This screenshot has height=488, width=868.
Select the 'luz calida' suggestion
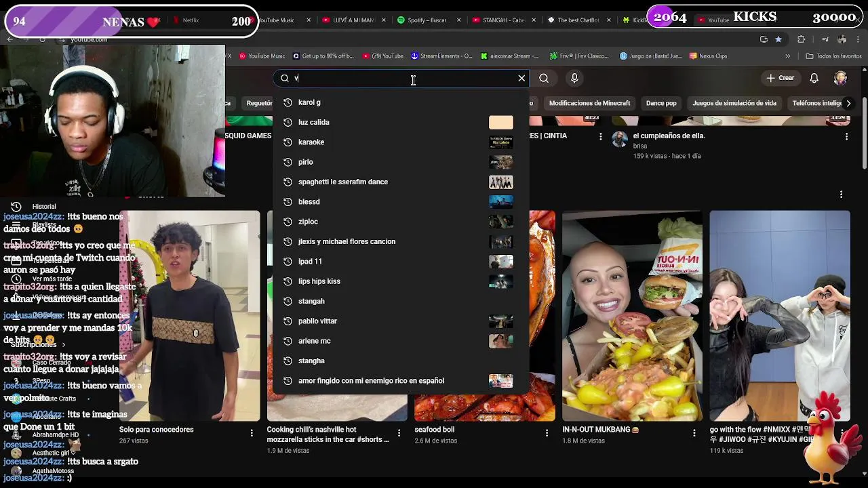401,122
